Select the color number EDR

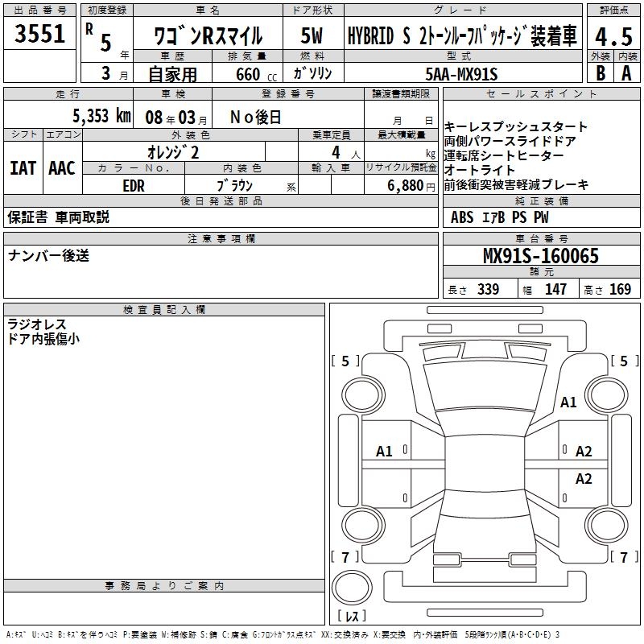(134, 186)
